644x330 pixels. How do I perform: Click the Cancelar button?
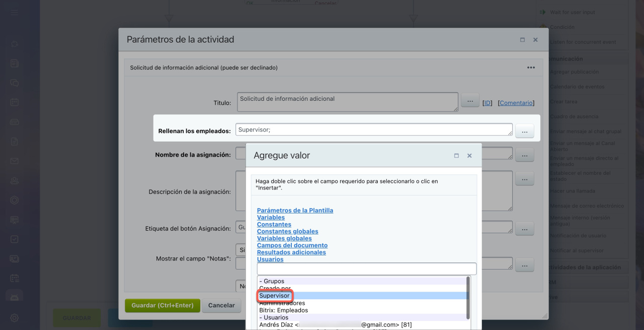221,305
